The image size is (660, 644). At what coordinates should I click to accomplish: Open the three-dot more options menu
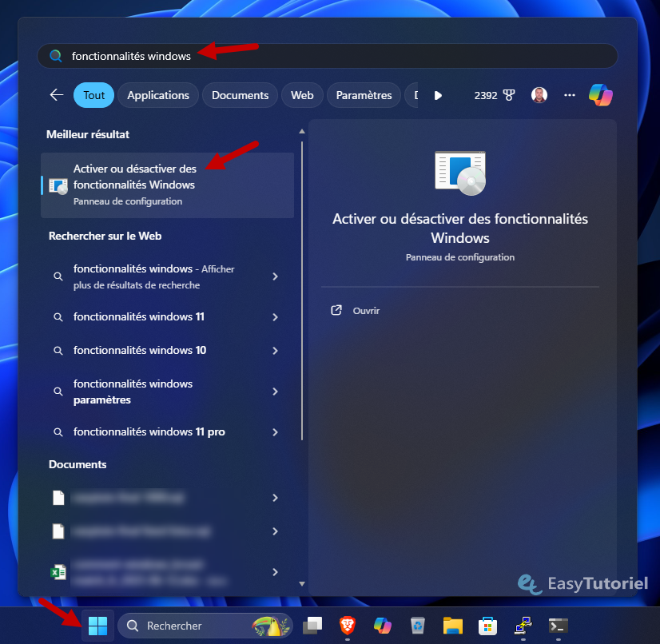click(570, 95)
